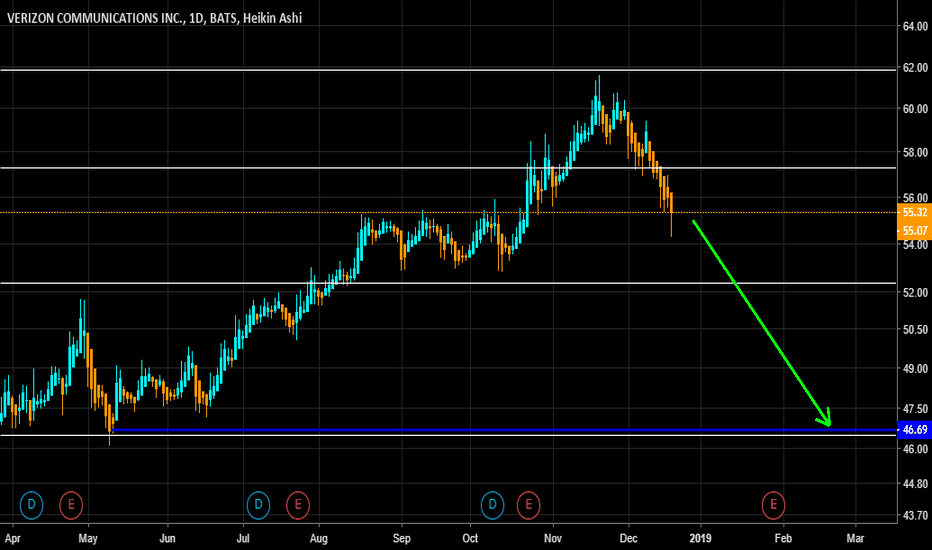932x550 pixels.
Task: Click the Feb label on time axis
Action: 783,539
